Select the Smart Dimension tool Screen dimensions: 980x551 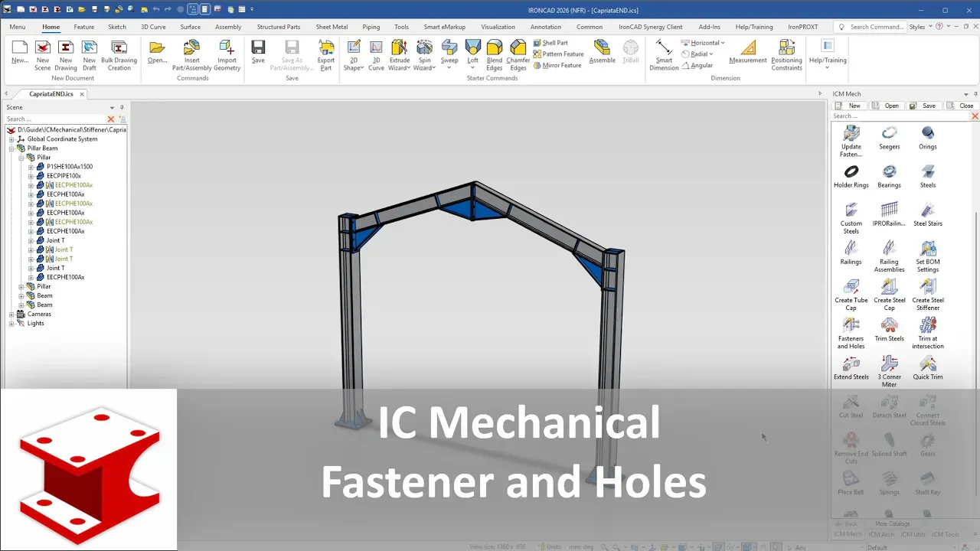click(x=664, y=55)
